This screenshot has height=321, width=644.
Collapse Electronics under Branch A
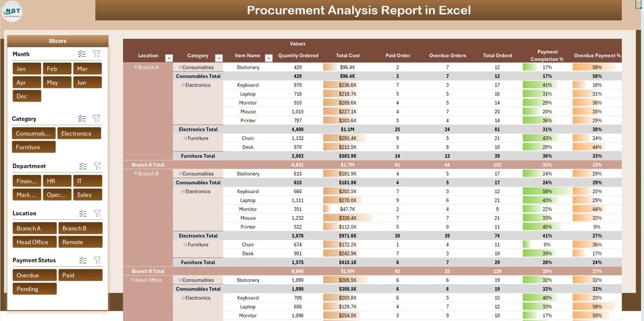[183, 85]
